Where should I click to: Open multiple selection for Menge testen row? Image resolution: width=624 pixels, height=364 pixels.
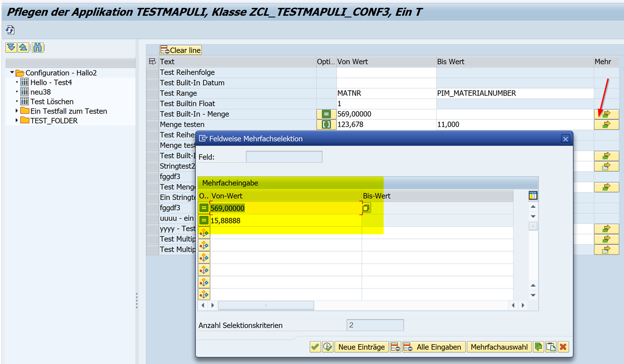[606, 125]
